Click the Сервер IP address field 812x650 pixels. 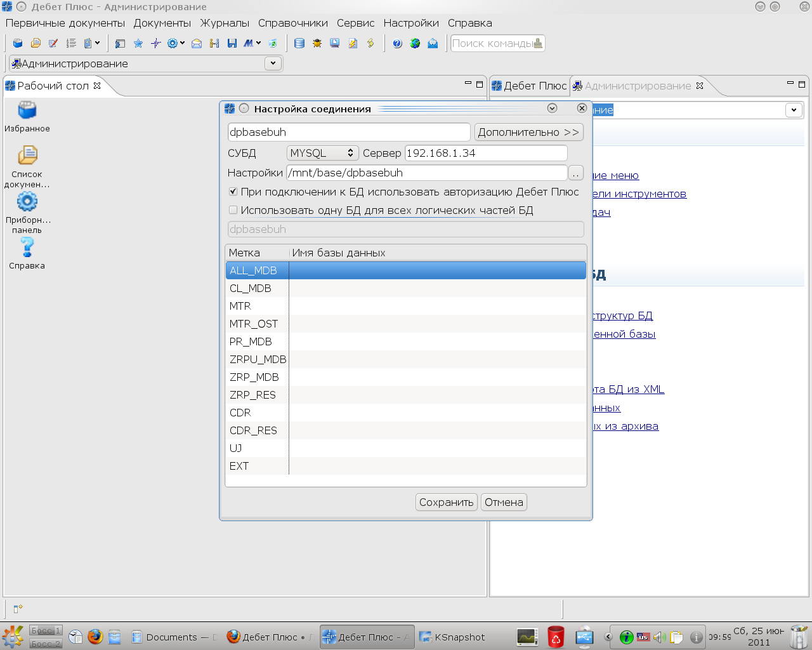point(486,153)
